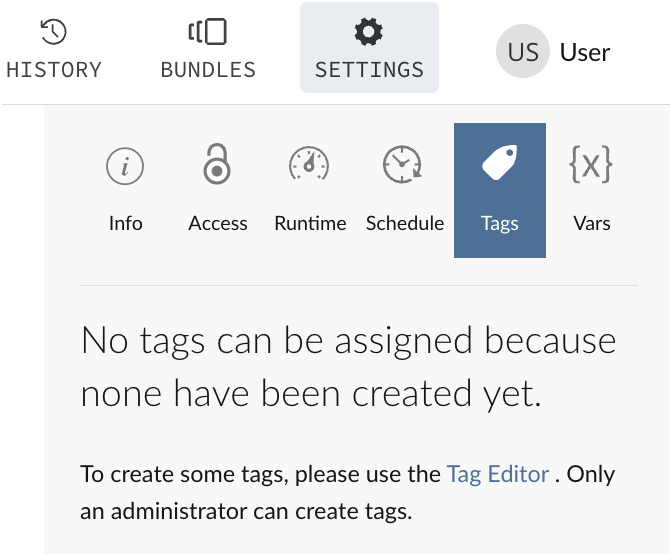Screen dimensions: 670x554
Task: Select the Access padlock icon
Action: coord(217,165)
